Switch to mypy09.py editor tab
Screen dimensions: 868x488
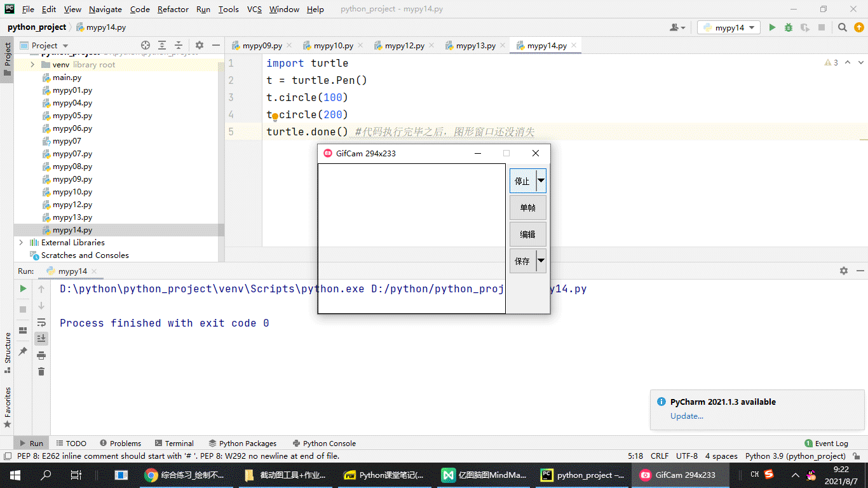pos(262,46)
